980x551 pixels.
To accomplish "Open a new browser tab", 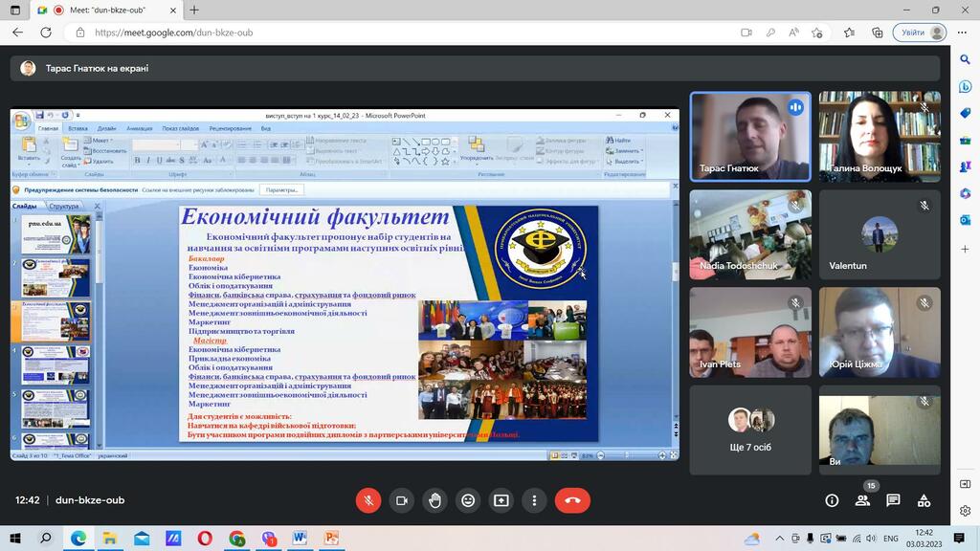I will click(x=194, y=10).
